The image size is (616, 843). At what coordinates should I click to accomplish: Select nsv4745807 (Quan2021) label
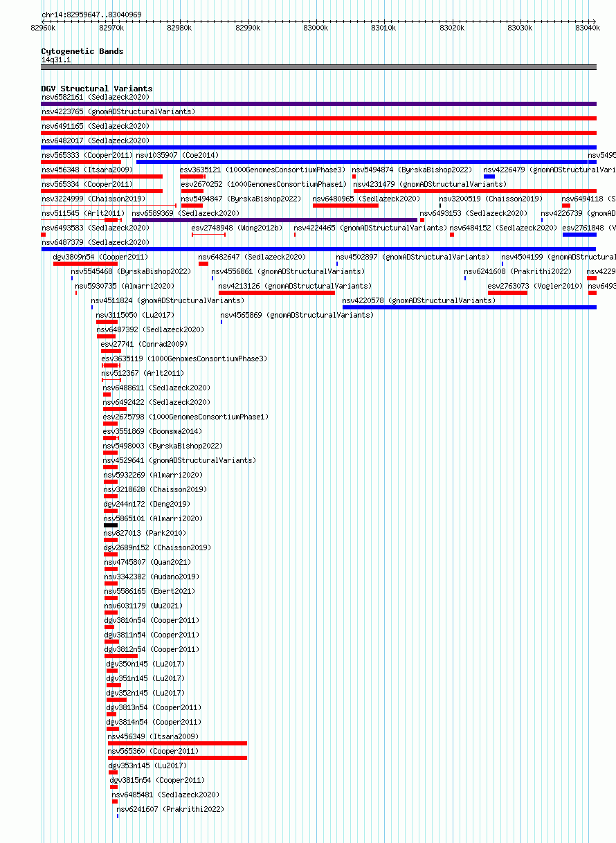pyautogui.click(x=147, y=563)
